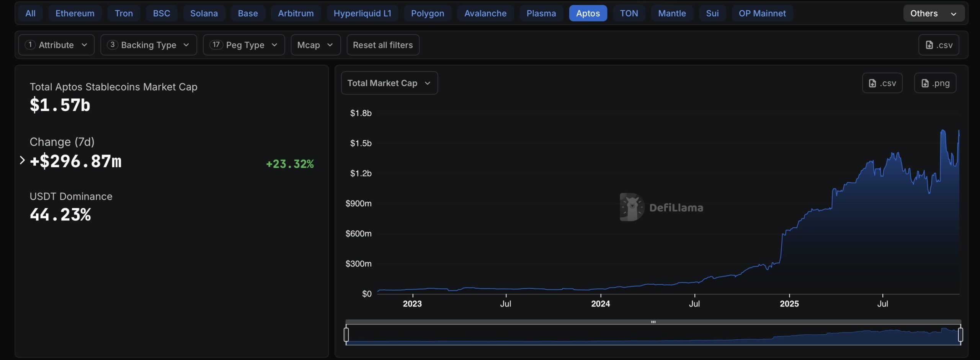Click right handle of chart range slider

[x=960, y=334]
